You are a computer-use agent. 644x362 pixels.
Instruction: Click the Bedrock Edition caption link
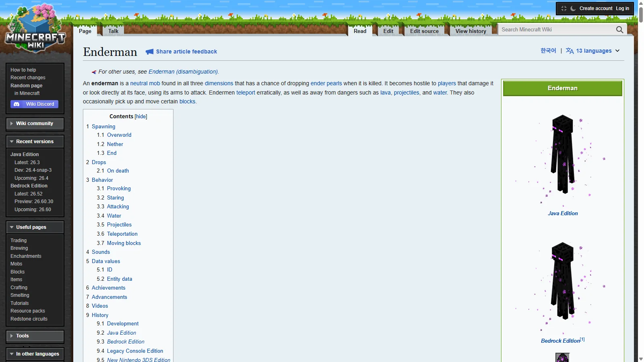point(560,341)
